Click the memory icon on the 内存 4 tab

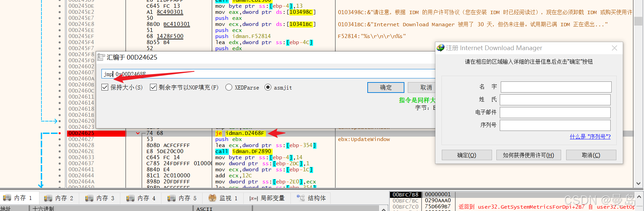point(130,198)
